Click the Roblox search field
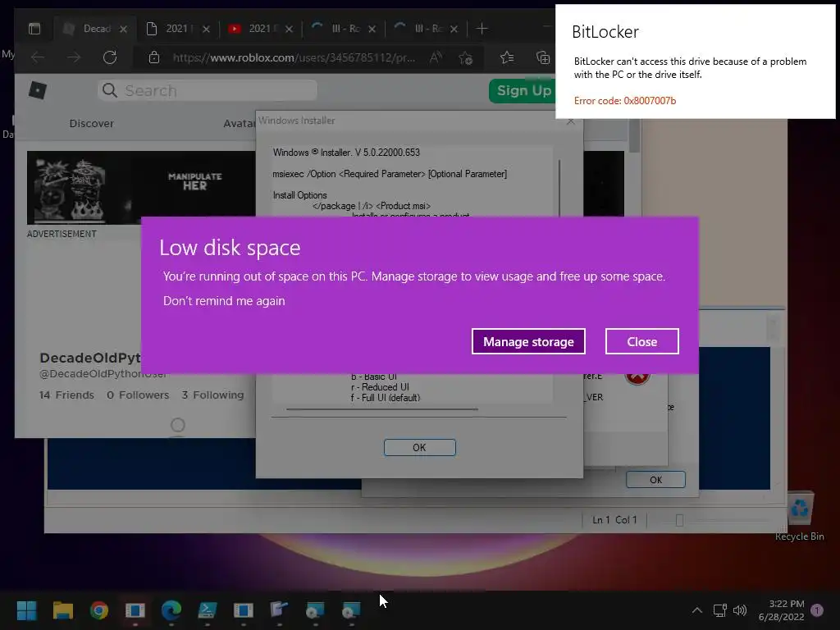 pyautogui.click(x=208, y=90)
